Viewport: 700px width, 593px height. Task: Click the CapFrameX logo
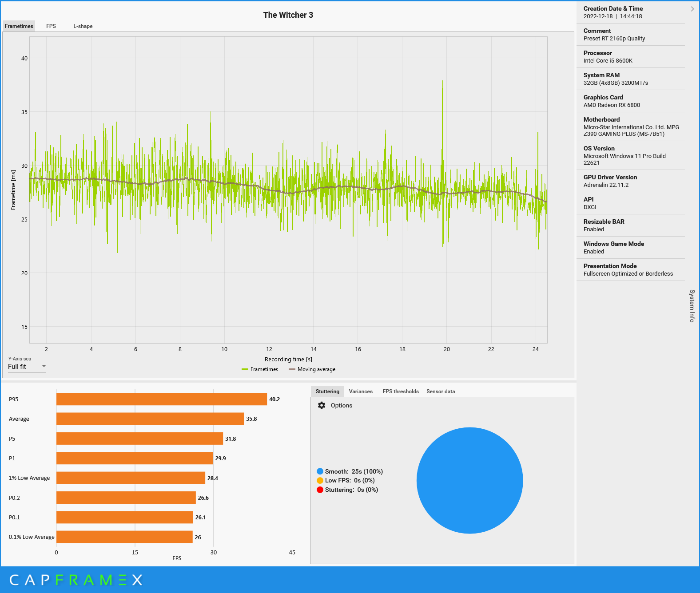point(76,580)
